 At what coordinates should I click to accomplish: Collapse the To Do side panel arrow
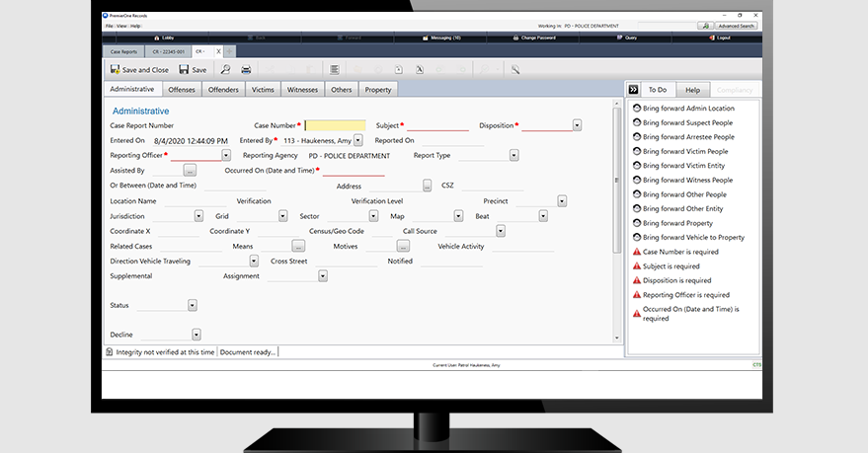(633, 90)
